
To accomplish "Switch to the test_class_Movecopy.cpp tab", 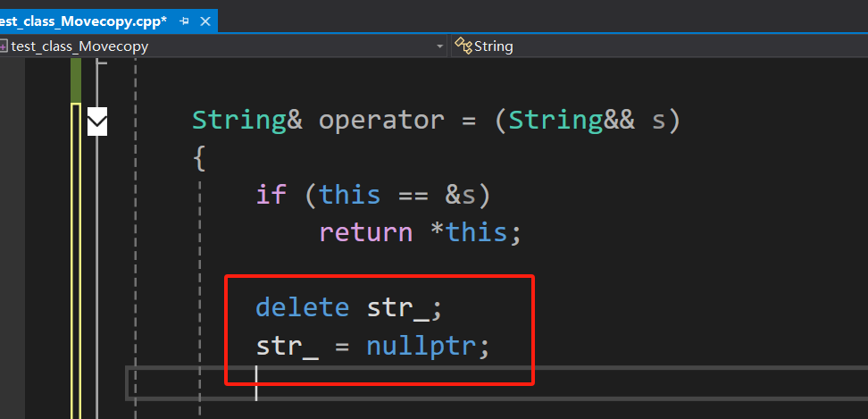I will coord(83,21).
